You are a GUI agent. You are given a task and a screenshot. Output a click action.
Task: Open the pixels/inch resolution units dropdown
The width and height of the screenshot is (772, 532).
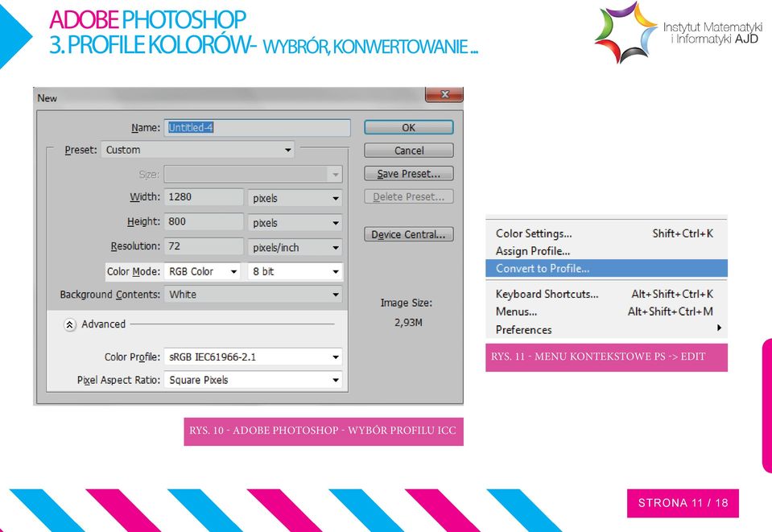pyautogui.click(x=295, y=247)
